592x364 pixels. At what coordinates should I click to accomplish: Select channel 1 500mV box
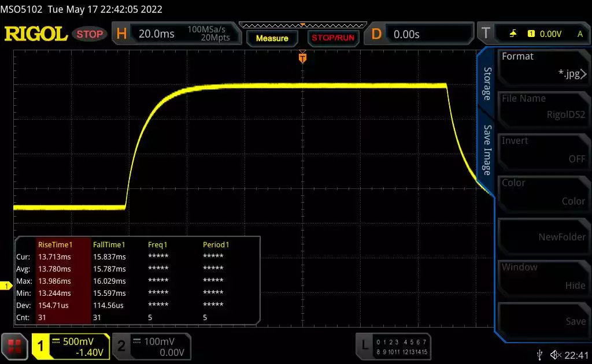[71, 346]
